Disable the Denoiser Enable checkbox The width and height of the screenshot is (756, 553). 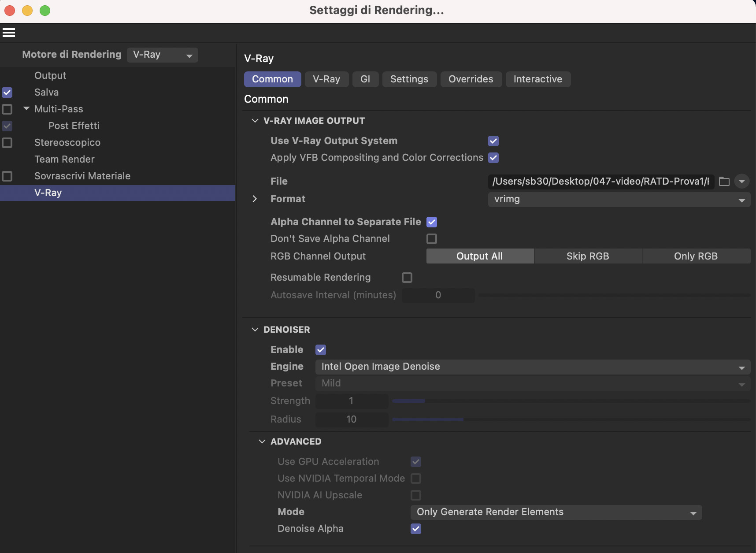(321, 350)
